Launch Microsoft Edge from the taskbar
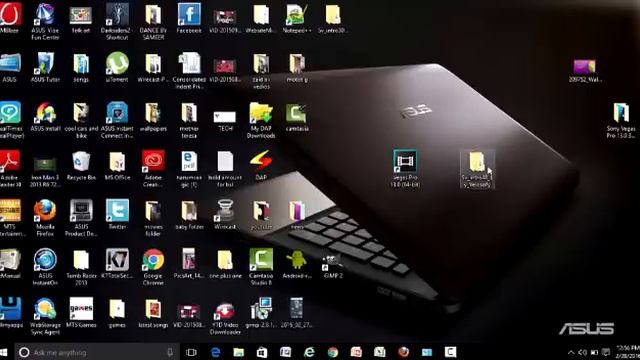The height and width of the screenshot is (360, 640). click(216, 352)
